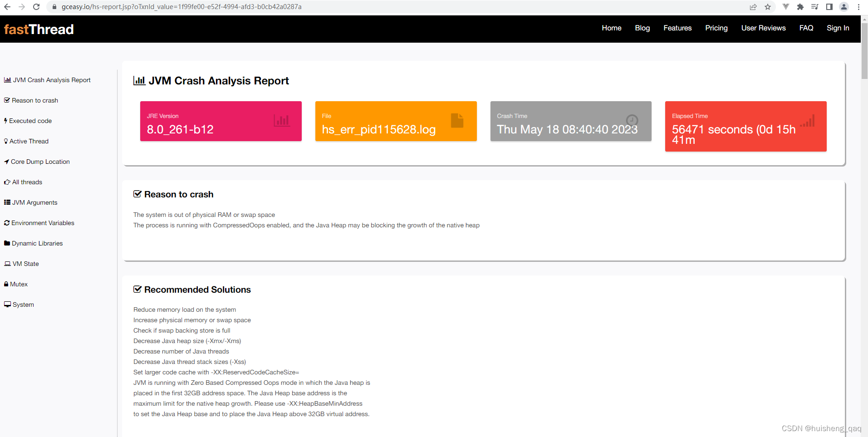Click the bar chart icon on JRE Version card
Viewport: 868px width, 437px height.
(x=282, y=120)
